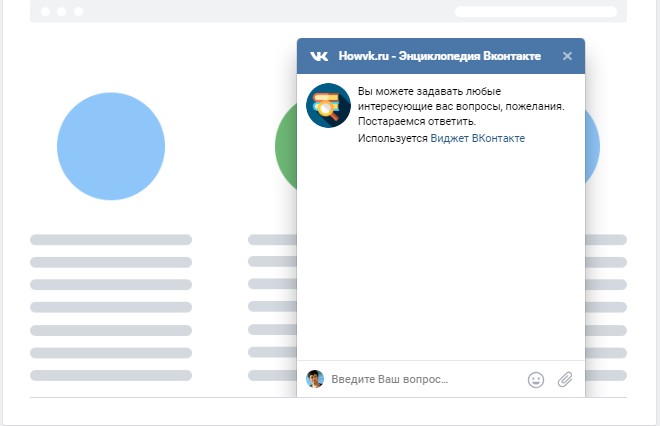Click the 'Howvk.ru - Энциклопедия Вконтакте' header title
Image resolution: width=660 pixels, height=426 pixels.
(x=439, y=56)
